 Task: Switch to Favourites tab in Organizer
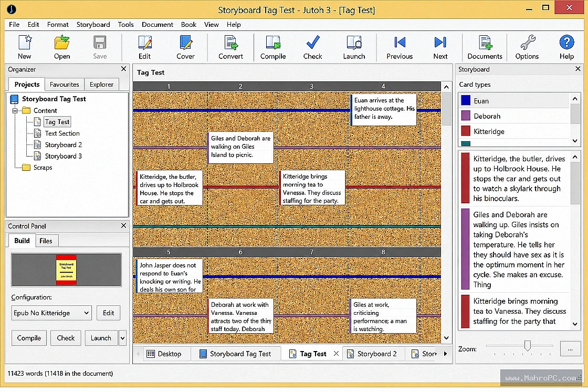point(65,85)
